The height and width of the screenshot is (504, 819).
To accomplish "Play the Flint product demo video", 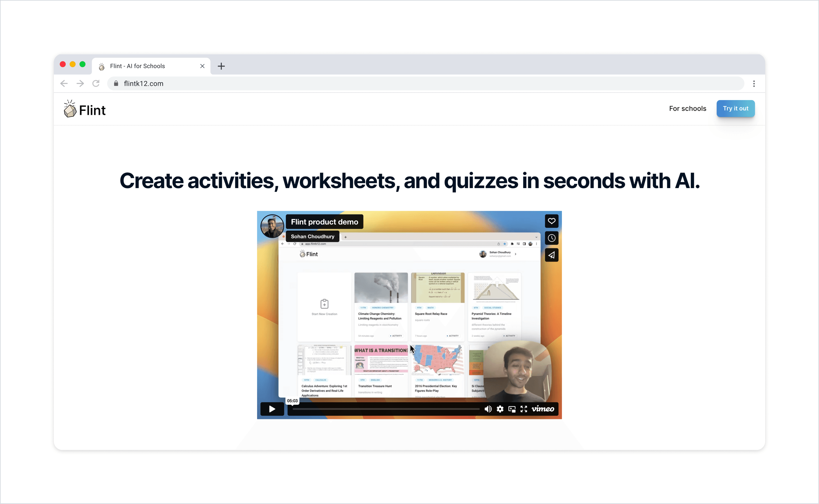I will pos(272,409).
